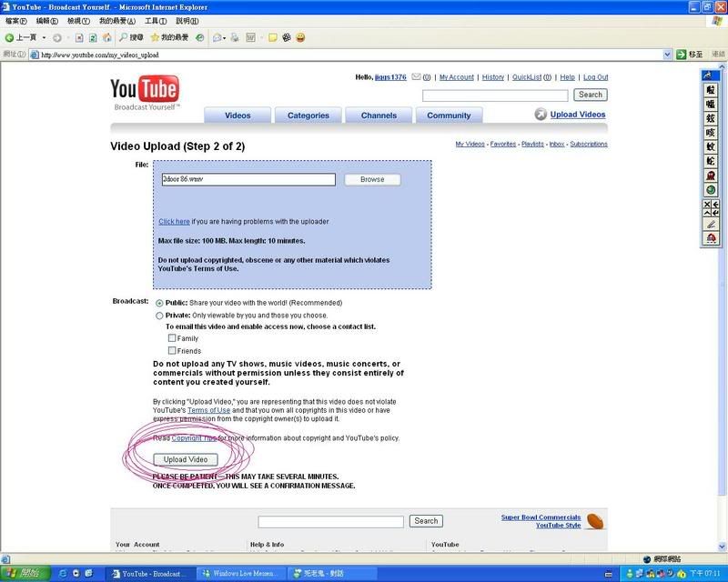Screen dimensions: 728x582
Task: Click the top Search button
Action: [591, 95]
